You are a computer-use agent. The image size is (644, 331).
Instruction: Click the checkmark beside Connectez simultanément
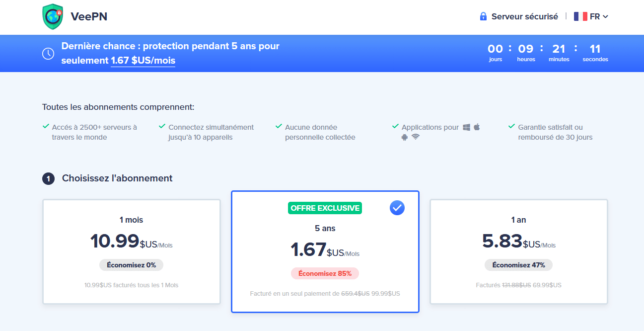tap(162, 127)
